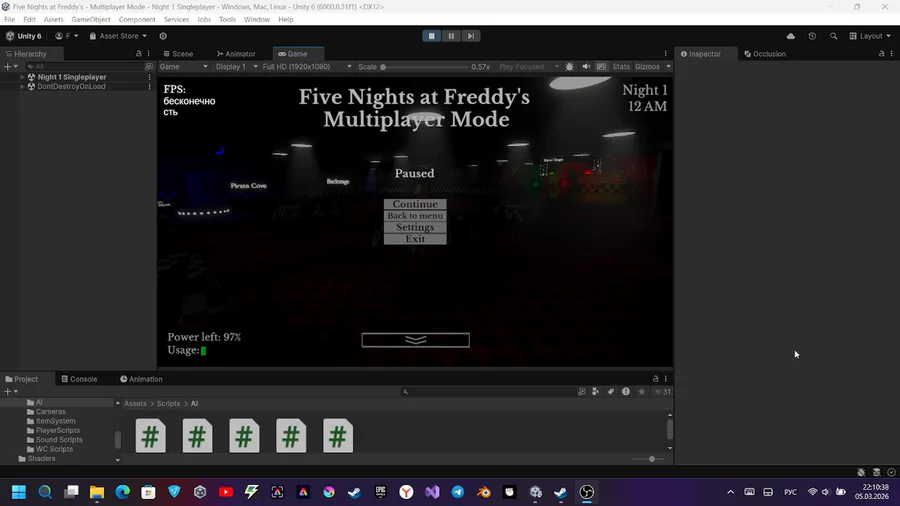
Task: Open Hierarchy panel three-dot menu
Action: [x=149, y=53]
